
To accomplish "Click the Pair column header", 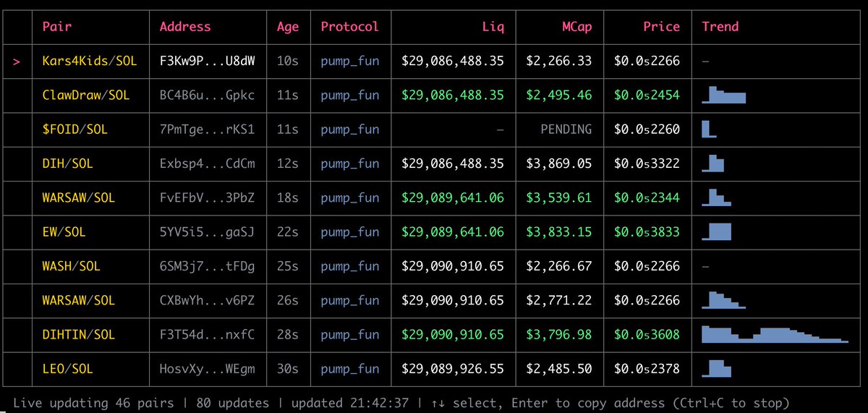I will [57, 27].
